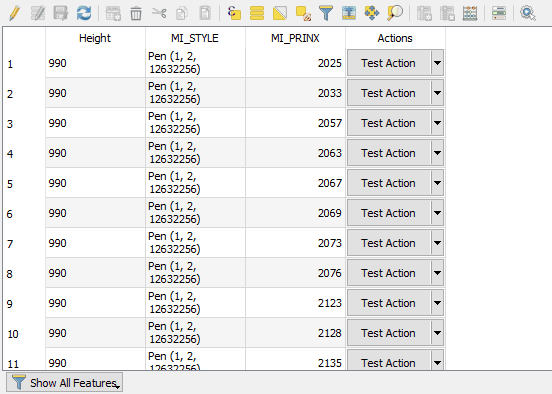Click the save edits floppy disk icon
The height and width of the screenshot is (394, 552).
click(x=61, y=13)
